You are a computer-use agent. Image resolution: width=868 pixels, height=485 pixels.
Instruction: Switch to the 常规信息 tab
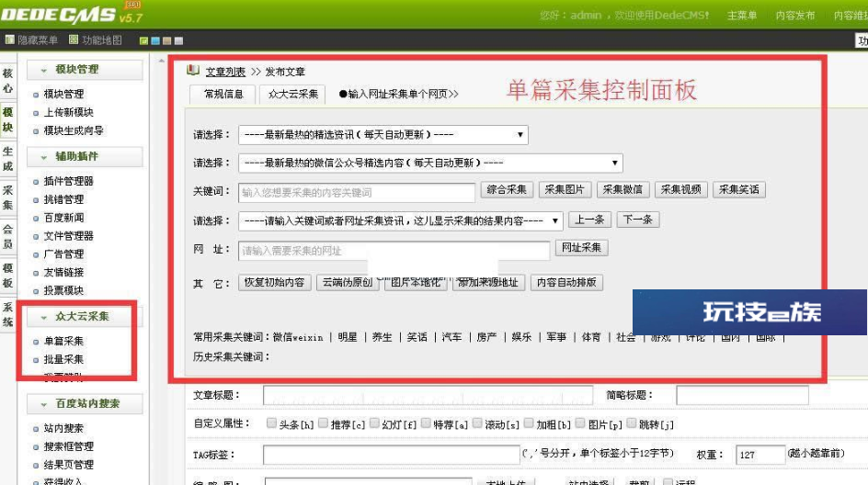pyautogui.click(x=223, y=94)
